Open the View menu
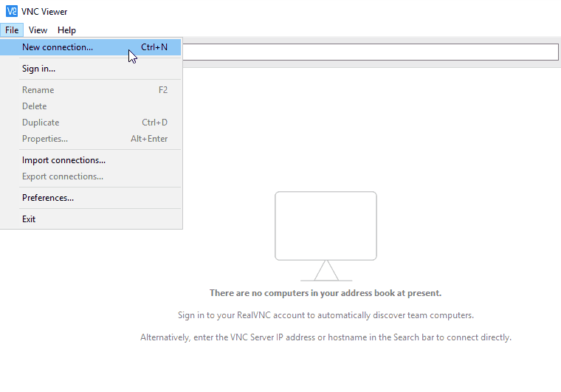The image size is (561, 392). click(38, 30)
